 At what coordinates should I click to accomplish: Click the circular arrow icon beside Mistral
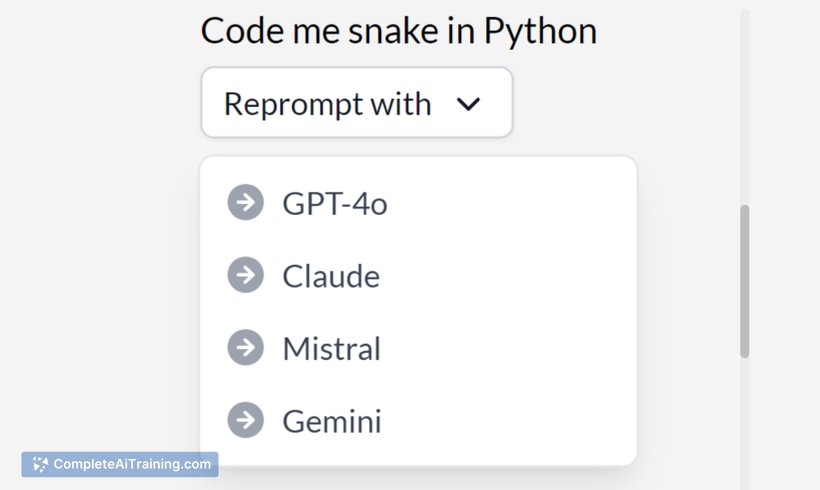click(x=245, y=347)
